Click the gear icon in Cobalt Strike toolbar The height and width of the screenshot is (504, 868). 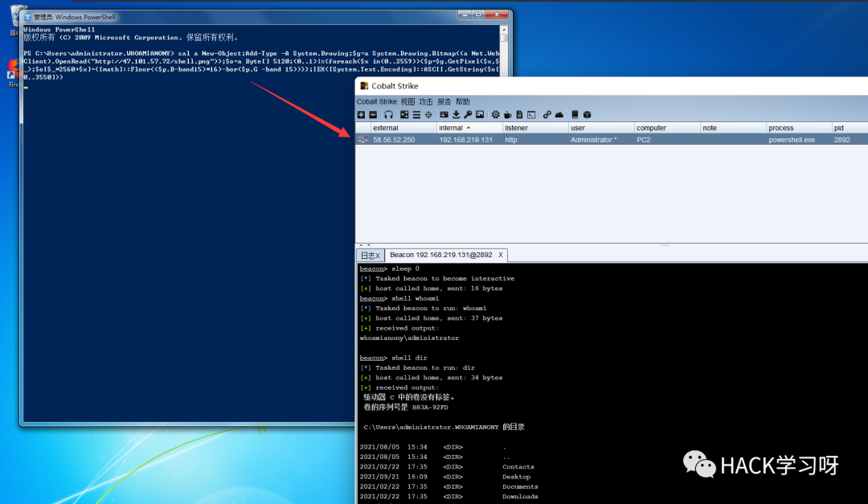click(495, 115)
